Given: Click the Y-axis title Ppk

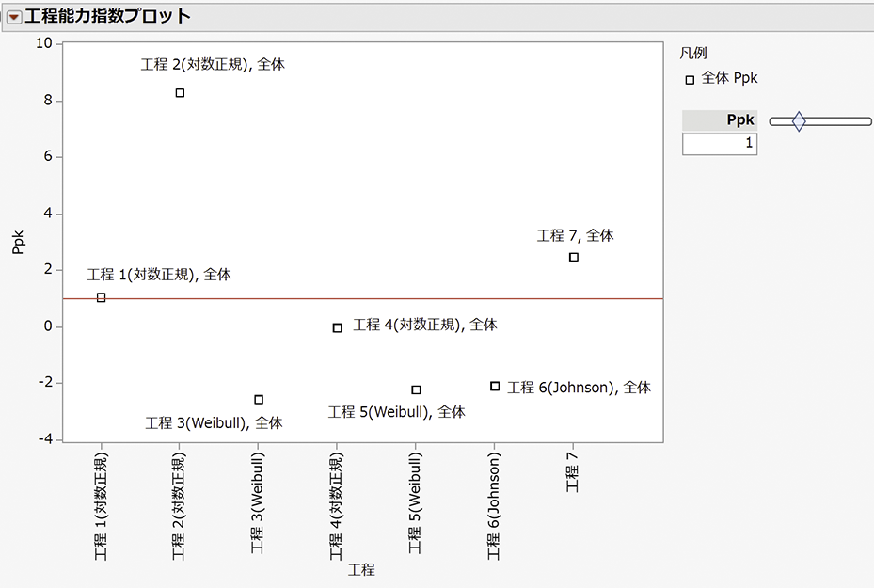Looking at the screenshot, I should [x=18, y=243].
